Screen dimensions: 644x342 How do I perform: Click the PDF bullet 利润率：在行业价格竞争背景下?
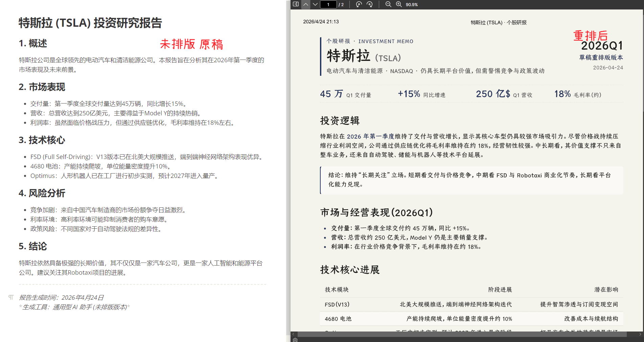click(406, 247)
